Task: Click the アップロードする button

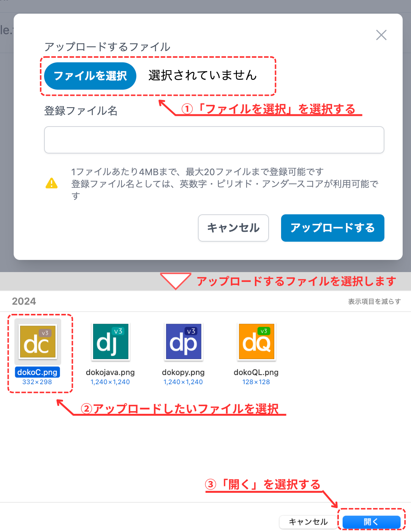Action: pyautogui.click(x=332, y=228)
